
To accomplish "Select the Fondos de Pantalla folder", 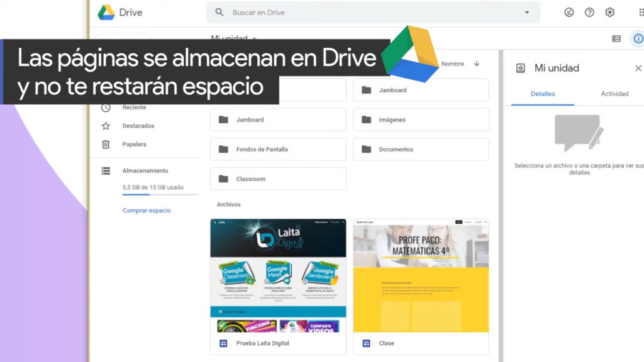I will 278,150.
